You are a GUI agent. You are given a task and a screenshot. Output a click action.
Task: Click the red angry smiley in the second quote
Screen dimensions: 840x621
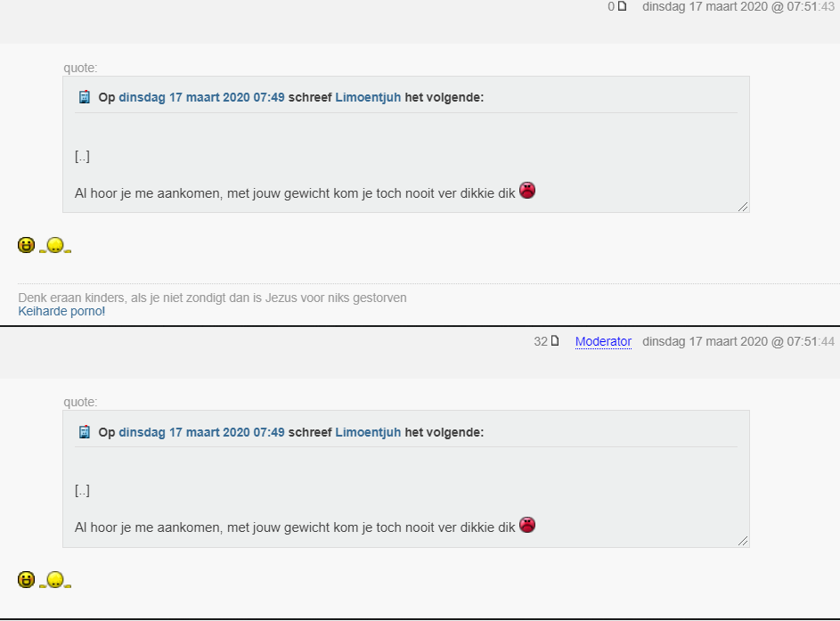pos(527,525)
